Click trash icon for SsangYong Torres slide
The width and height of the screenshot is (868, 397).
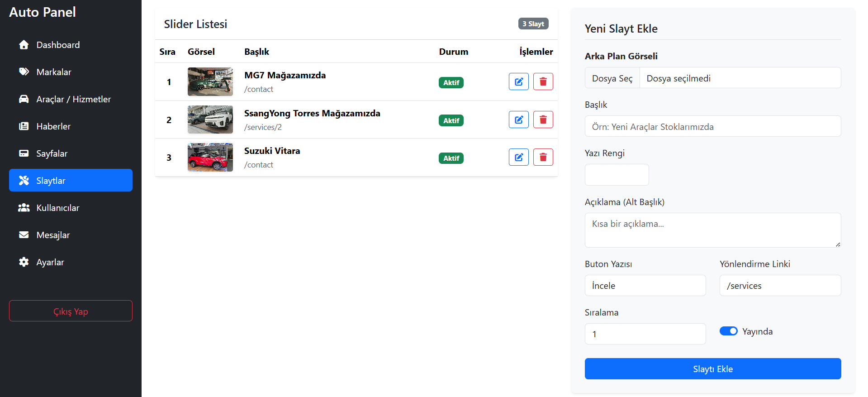click(543, 120)
